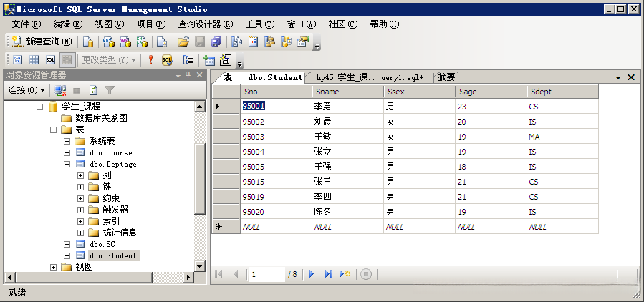Image resolution: width=644 pixels, height=302 pixels.
Task: Click the Save floppy disk icon
Action: (x=200, y=42)
